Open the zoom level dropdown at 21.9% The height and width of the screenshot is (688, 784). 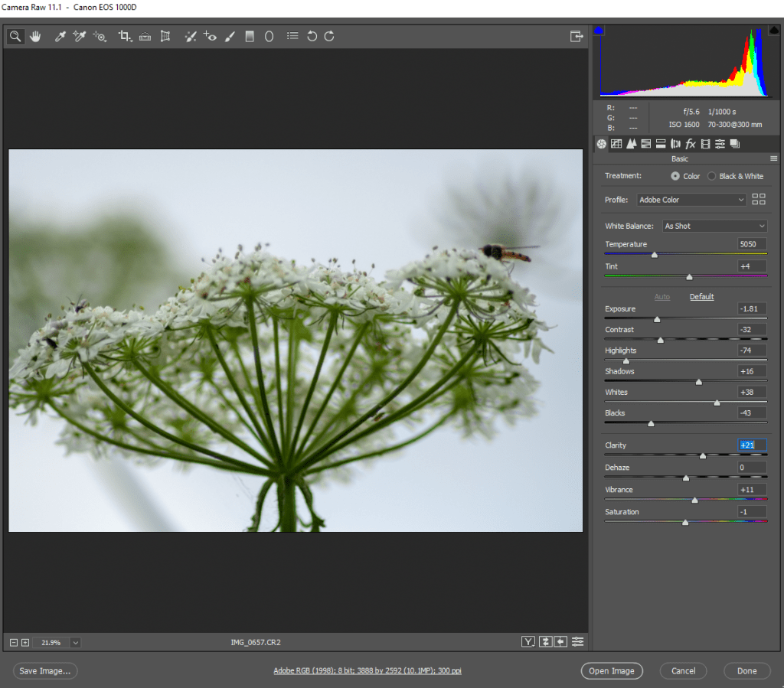pos(75,642)
